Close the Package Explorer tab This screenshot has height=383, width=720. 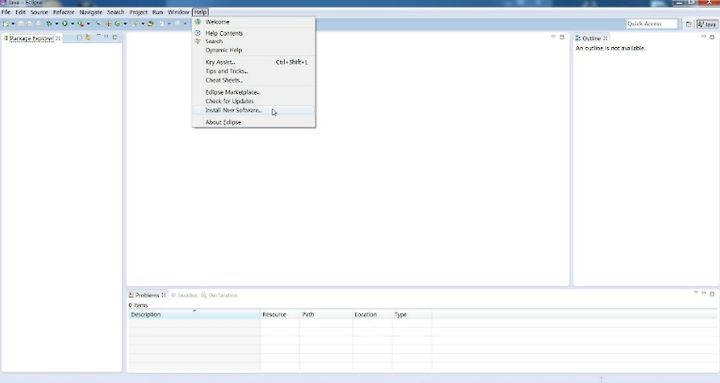(58, 39)
